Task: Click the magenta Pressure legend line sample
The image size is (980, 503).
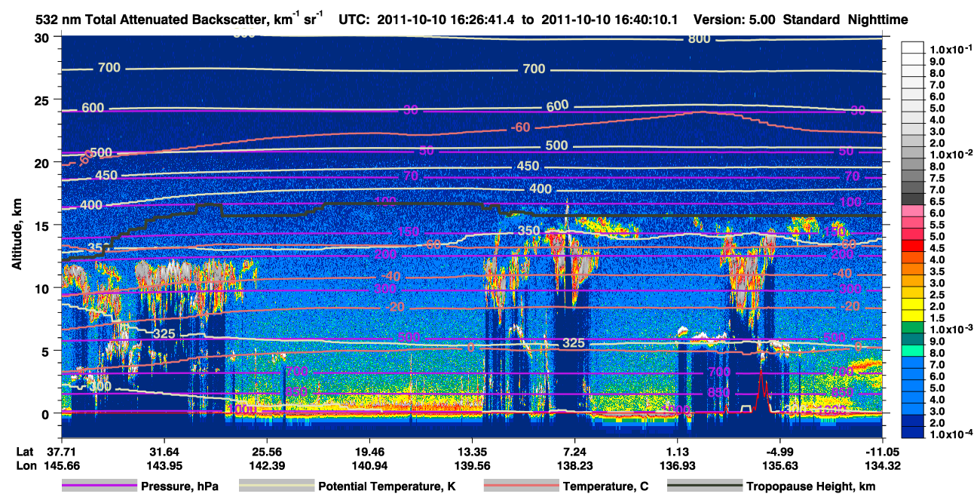Action: tap(101, 486)
